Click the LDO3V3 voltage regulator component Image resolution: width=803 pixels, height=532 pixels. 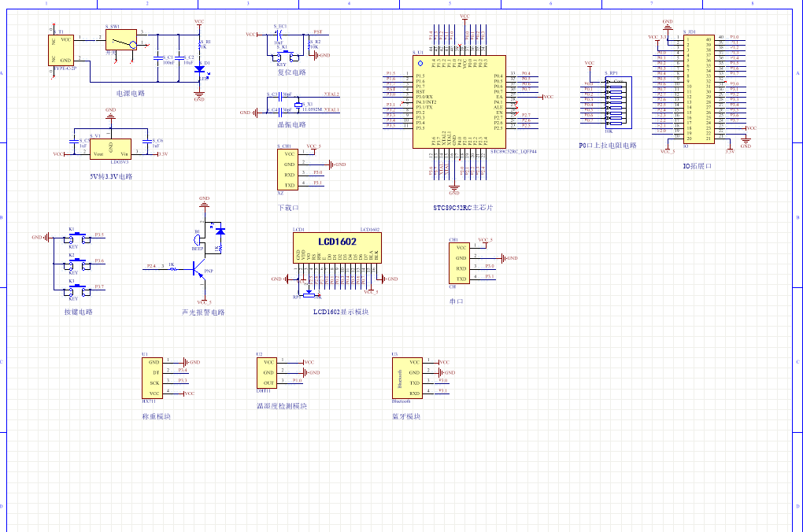click(111, 149)
